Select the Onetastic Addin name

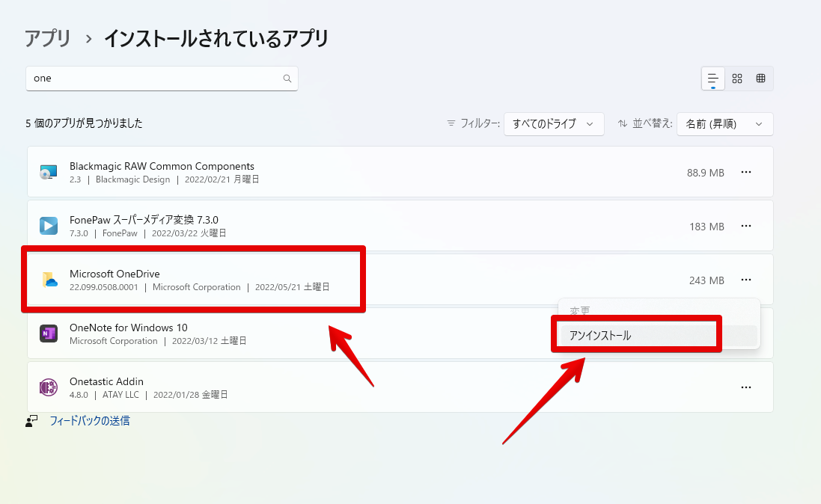pos(106,381)
